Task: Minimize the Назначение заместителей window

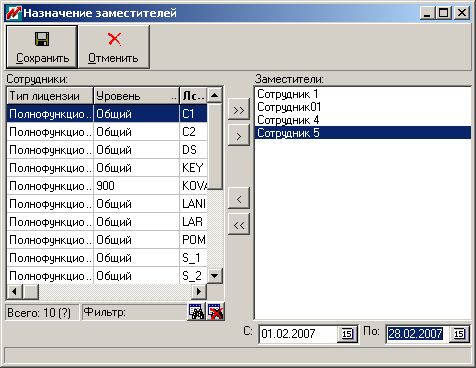Action: coord(428,13)
